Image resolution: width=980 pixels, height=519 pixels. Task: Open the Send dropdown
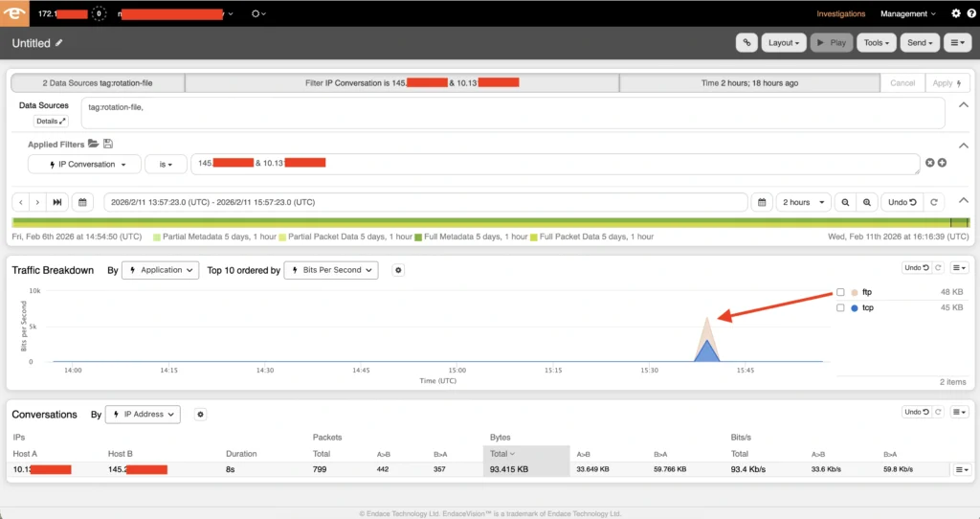[x=920, y=42]
